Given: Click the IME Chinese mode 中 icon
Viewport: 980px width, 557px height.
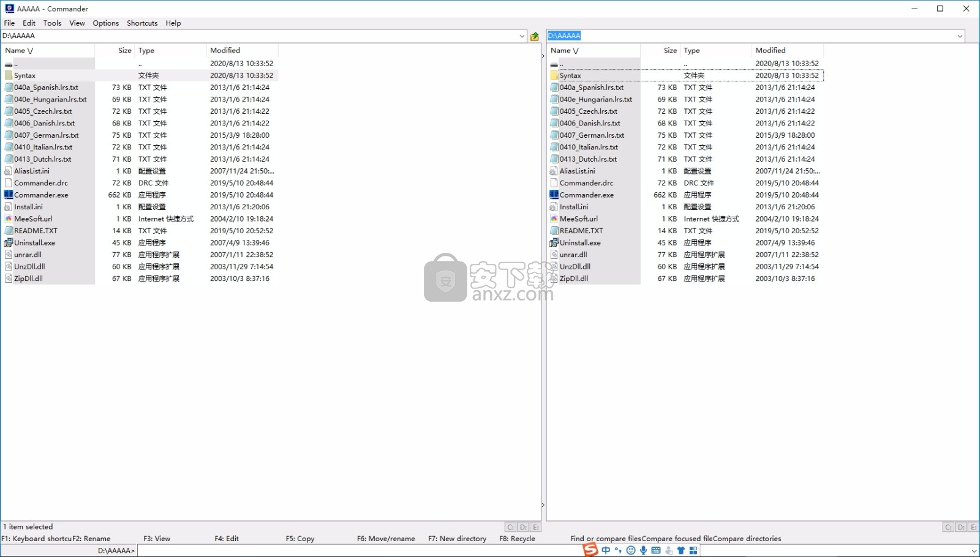Looking at the screenshot, I should point(606,550).
